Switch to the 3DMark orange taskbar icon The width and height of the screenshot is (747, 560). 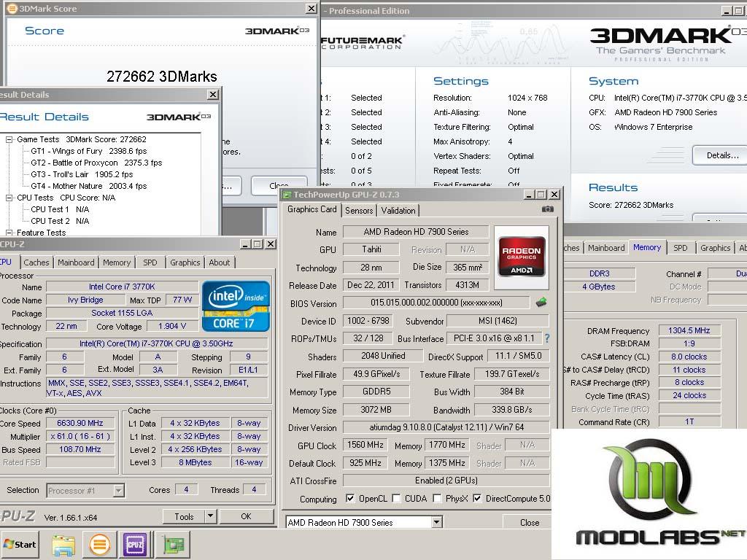coord(99,544)
